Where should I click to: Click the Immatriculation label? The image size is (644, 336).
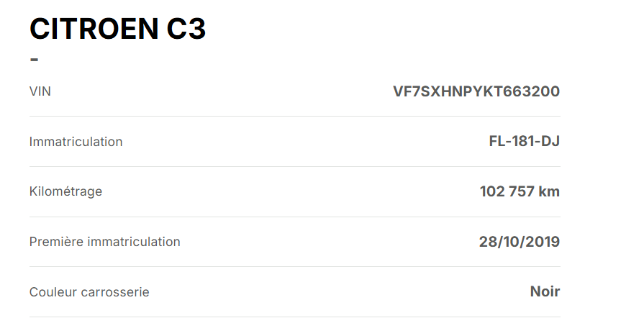(76, 142)
